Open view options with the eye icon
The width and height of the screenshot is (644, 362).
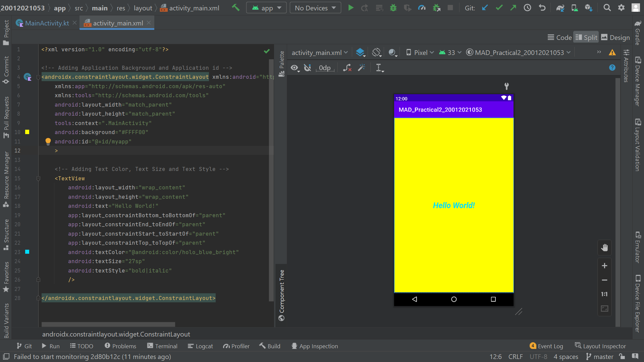[294, 68]
